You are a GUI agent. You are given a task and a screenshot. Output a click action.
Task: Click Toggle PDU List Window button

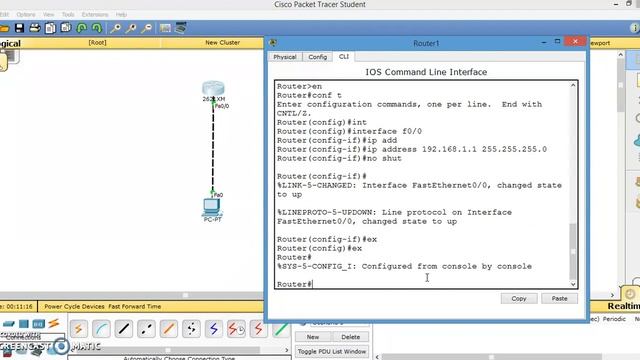click(x=332, y=351)
